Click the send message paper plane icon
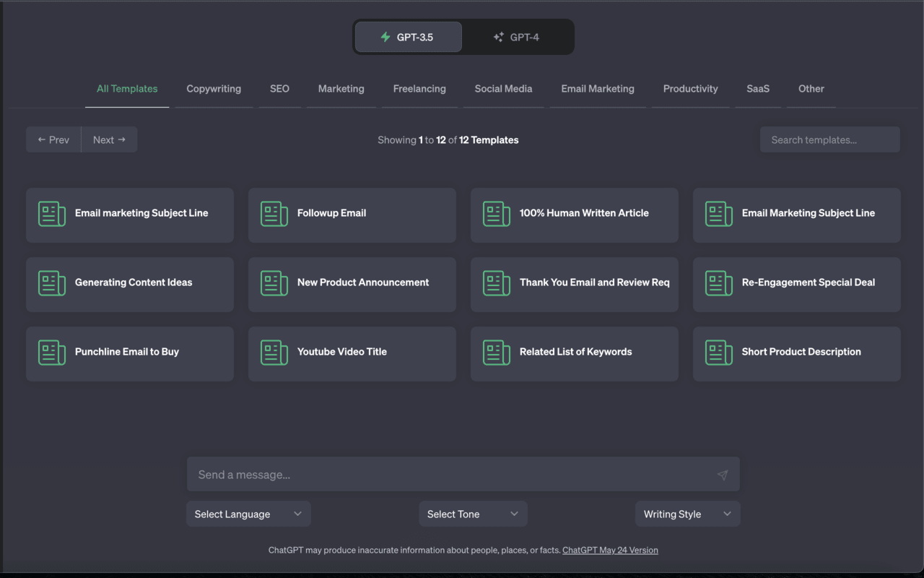This screenshot has height=578, width=924. pyautogui.click(x=722, y=475)
